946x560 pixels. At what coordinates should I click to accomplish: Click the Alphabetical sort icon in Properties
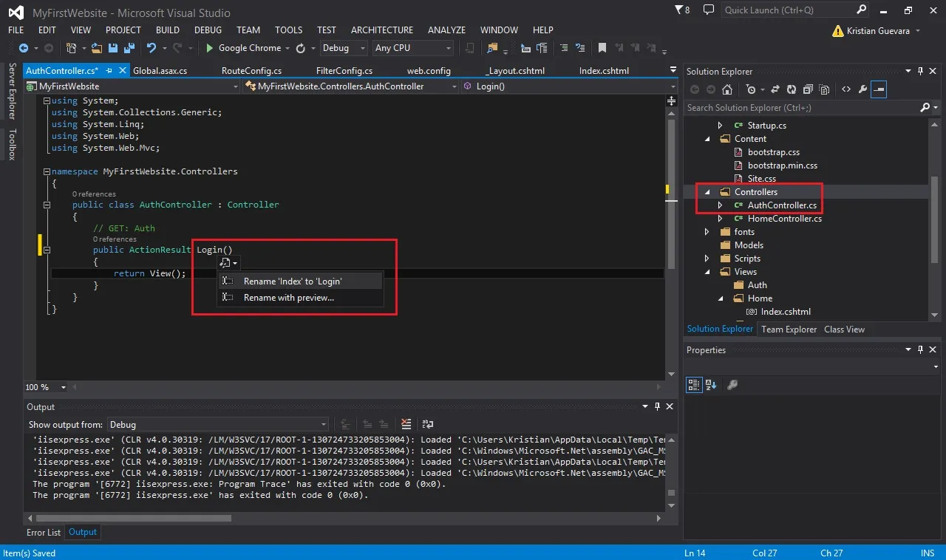711,385
